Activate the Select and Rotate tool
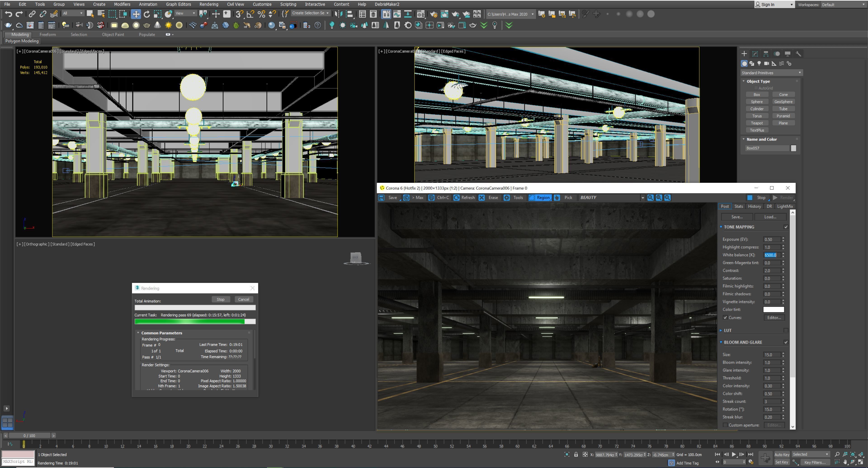The height and width of the screenshot is (468, 868). (147, 14)
